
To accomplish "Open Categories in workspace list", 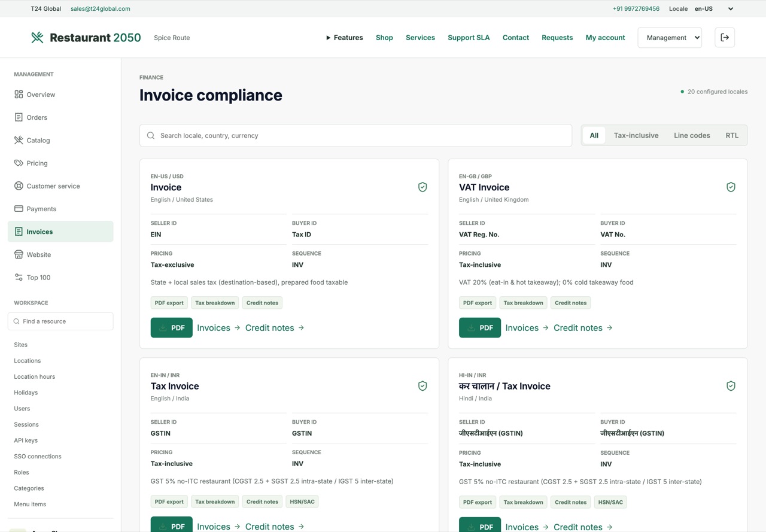I will point(29,488).
